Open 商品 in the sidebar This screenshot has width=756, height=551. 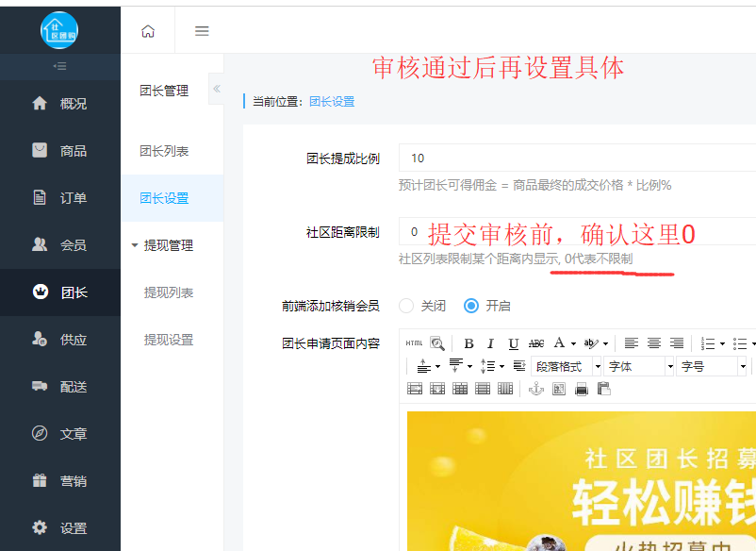tap(59, 151)
